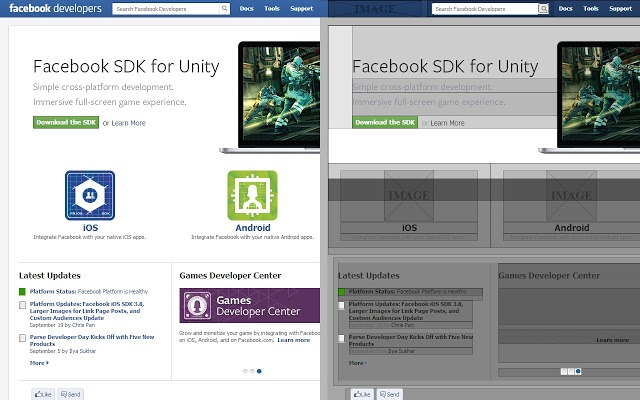This screenshot has width=640, height=400.
Task: Click 'Simple cross-platform development.' on the original page
Action: click(103, 87)
